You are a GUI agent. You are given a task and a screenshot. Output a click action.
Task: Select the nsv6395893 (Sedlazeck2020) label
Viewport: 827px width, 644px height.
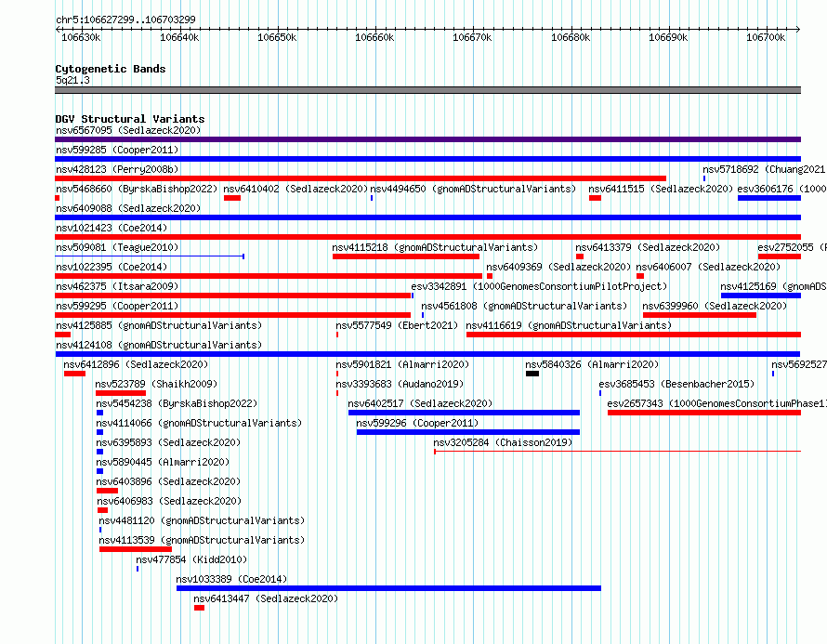pyautogui.click(x=168, y=442)
